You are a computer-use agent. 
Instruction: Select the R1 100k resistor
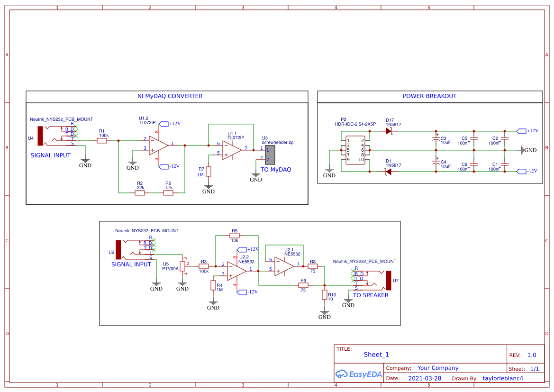coord(102,140)
